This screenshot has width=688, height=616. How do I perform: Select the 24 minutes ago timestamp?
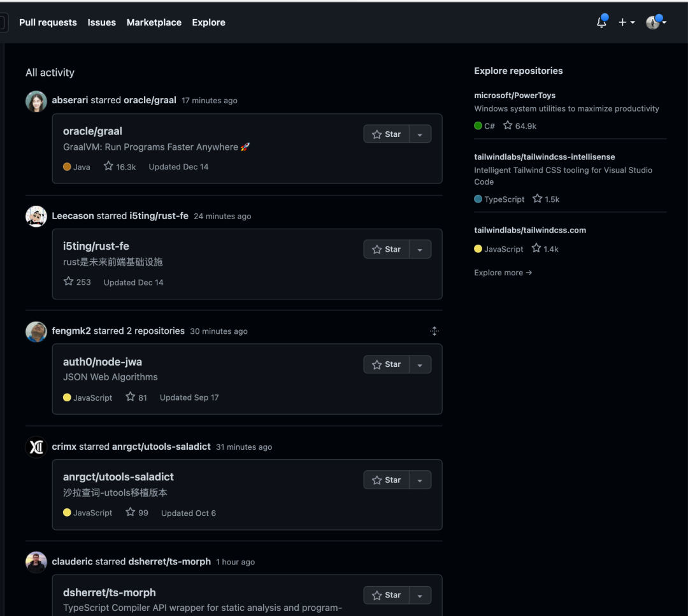222,217
